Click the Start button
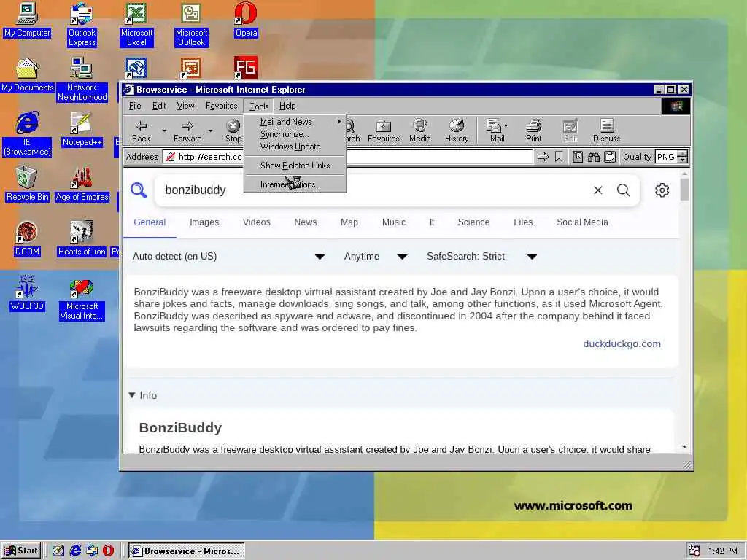 pos(21,551)
